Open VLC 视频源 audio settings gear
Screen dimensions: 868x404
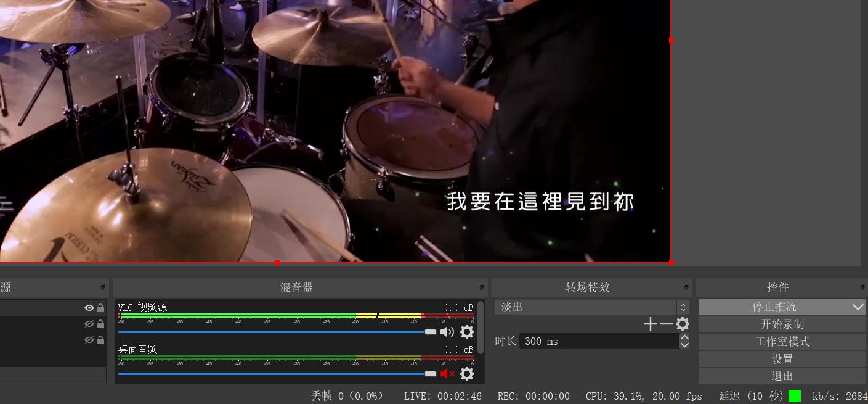[x=467, y=332]
